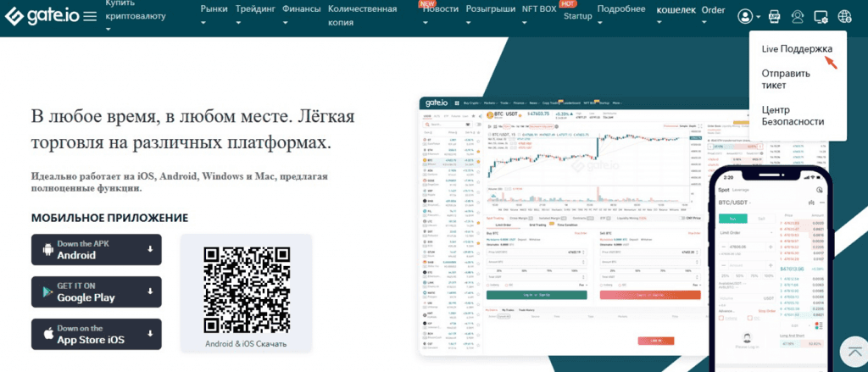868x372 pixels.
Task: Click the Android & iOS Скачать caption
Action: tap(246, 344)
